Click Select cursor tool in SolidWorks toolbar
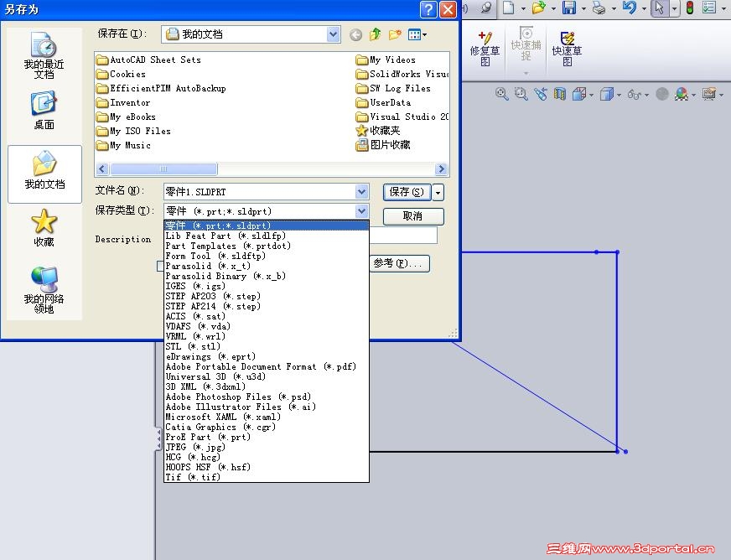731x560 pixels. pos(659,8)
